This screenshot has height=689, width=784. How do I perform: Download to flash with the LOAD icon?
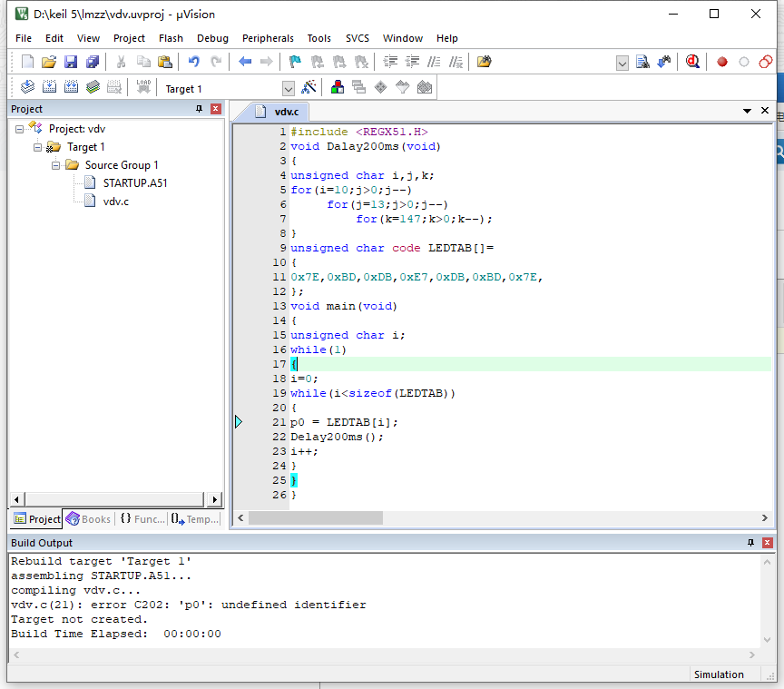coord(143,87)
